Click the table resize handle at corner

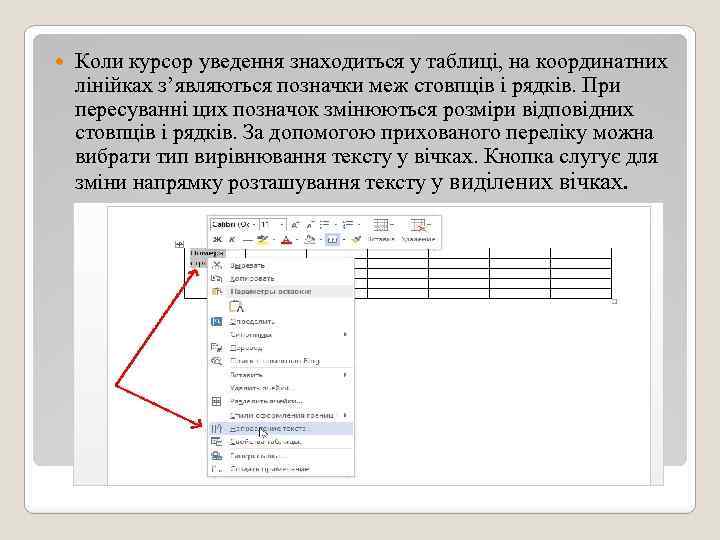[614, 302]
